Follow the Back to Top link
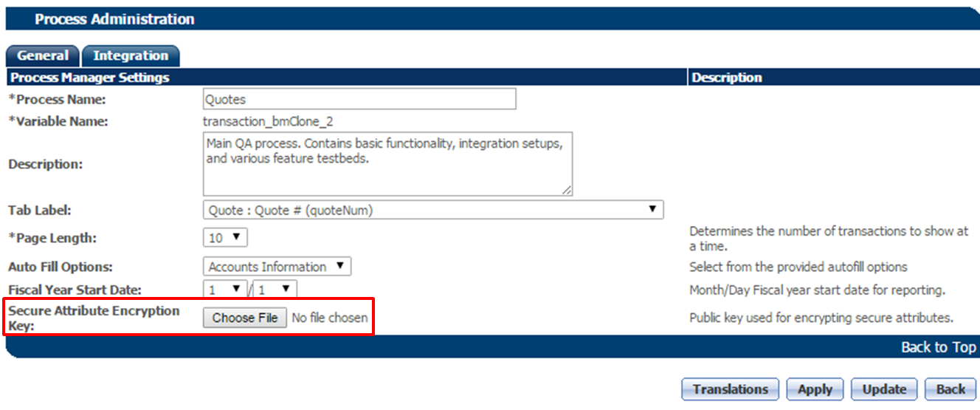 (x=938, y=347)
